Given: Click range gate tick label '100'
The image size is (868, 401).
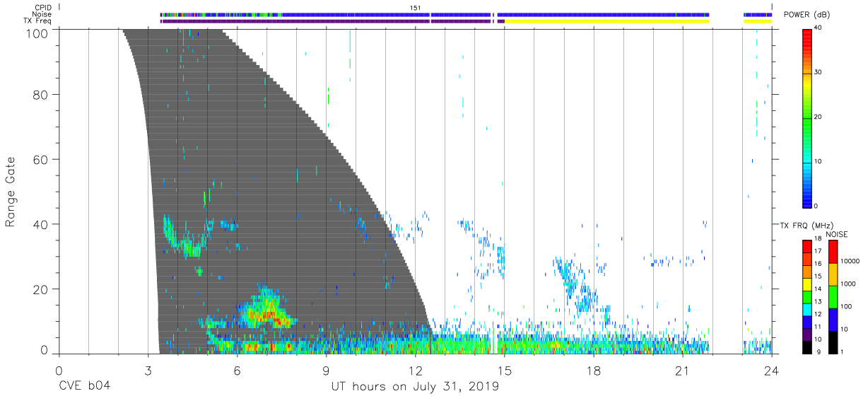Looking at the screenshot, I should [38, 33].
